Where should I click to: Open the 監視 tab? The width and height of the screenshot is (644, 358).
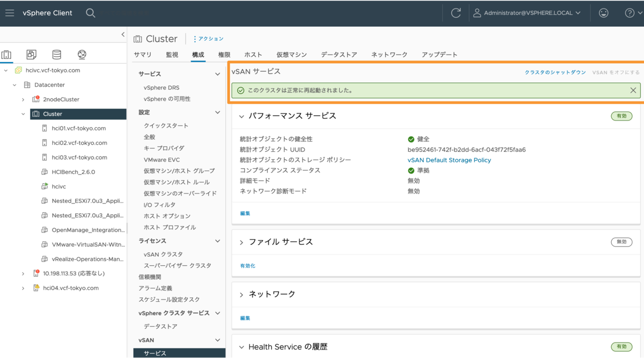coord(172,55)
